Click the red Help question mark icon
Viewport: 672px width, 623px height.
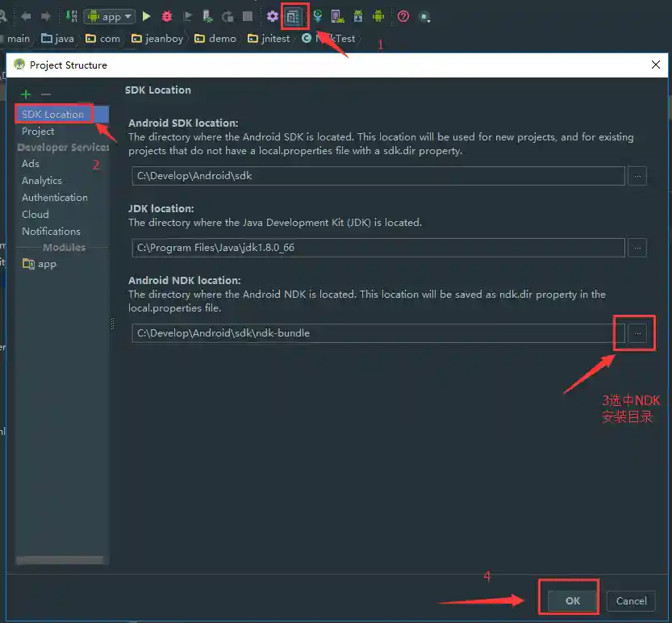[403, 16]
